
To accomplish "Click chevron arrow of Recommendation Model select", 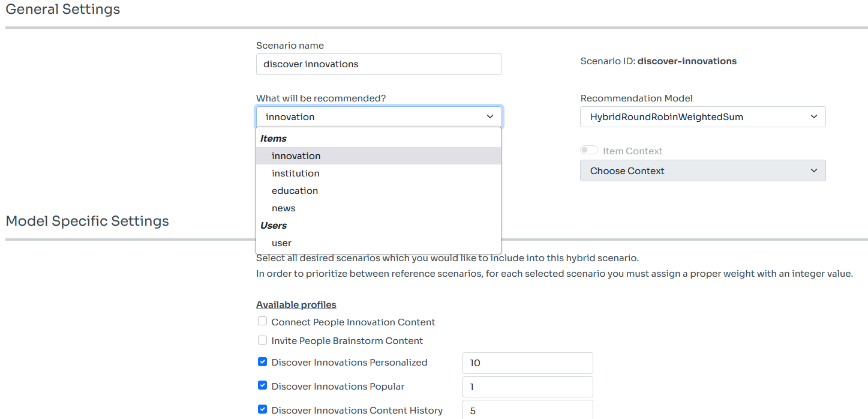I will pos(813,117).
